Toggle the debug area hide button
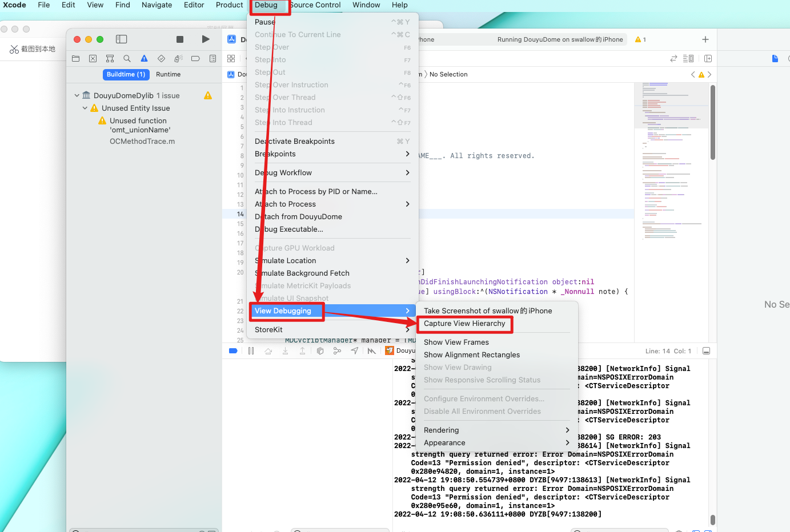The width and height of the screenshot is (790, 532). [706, 351]
